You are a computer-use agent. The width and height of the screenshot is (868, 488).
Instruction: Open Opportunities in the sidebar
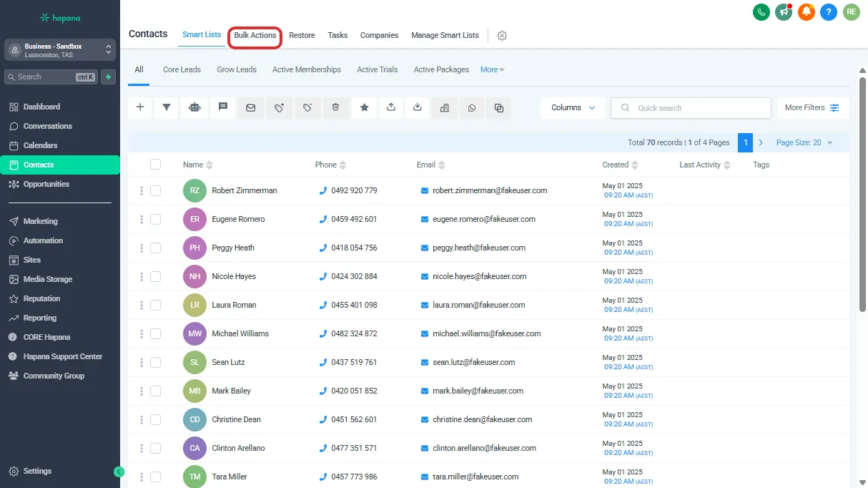46,184
